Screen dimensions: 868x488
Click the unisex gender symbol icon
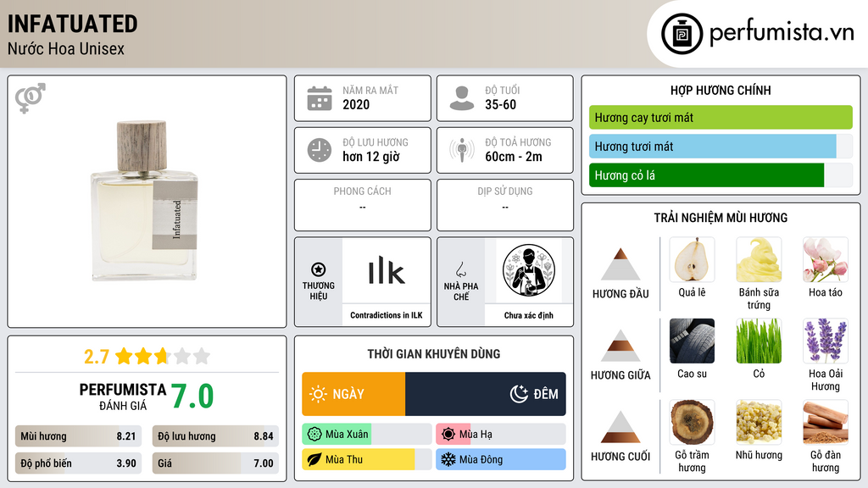30,98
